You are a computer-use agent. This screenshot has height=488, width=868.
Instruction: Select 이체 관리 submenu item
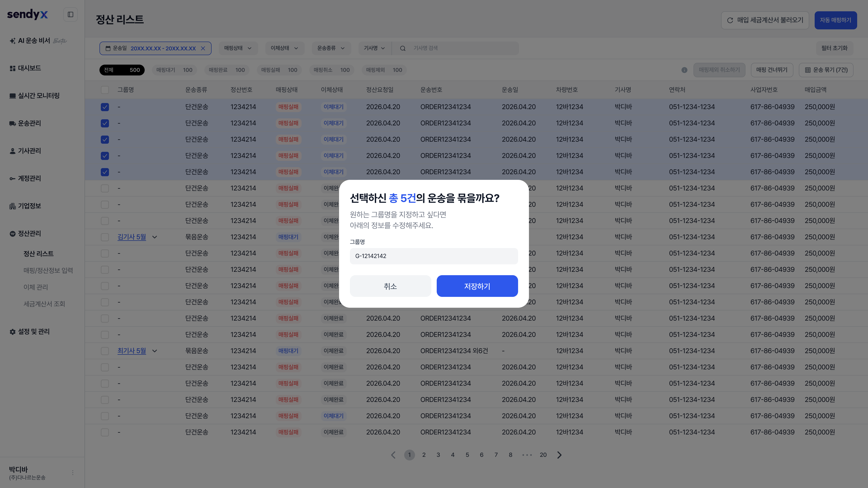point(36,287)
